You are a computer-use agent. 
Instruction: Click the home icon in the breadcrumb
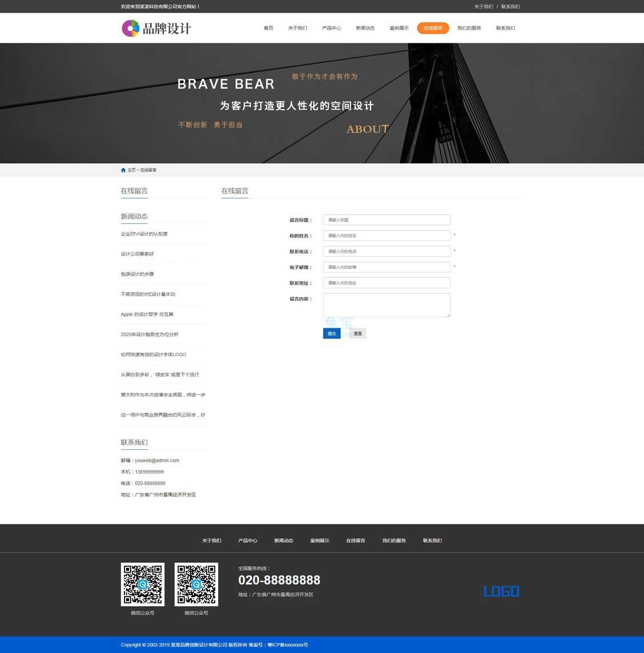[123, 170]
